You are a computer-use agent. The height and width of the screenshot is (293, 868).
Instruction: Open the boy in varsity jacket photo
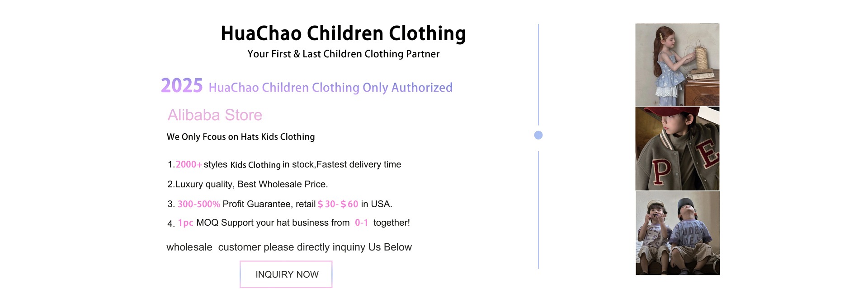pos(677,149)
